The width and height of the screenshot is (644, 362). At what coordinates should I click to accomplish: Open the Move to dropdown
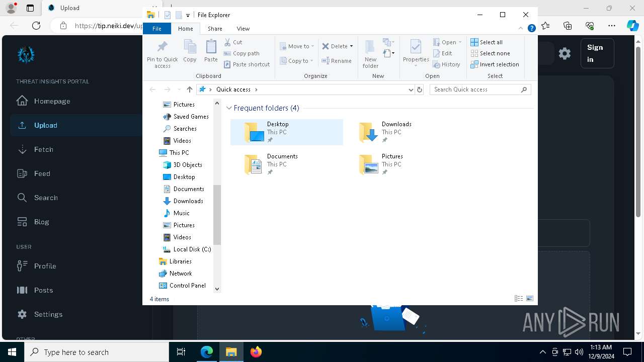(x=297, y=46)
